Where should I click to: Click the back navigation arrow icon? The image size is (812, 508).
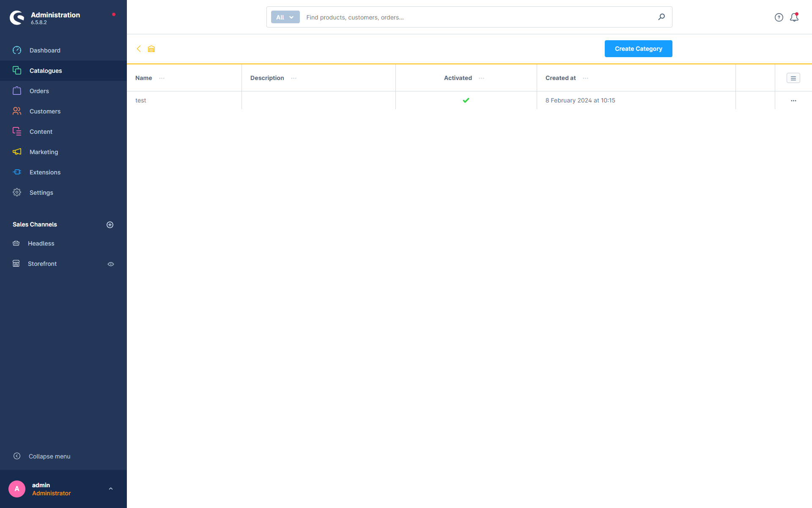click(x=139, y=49)
